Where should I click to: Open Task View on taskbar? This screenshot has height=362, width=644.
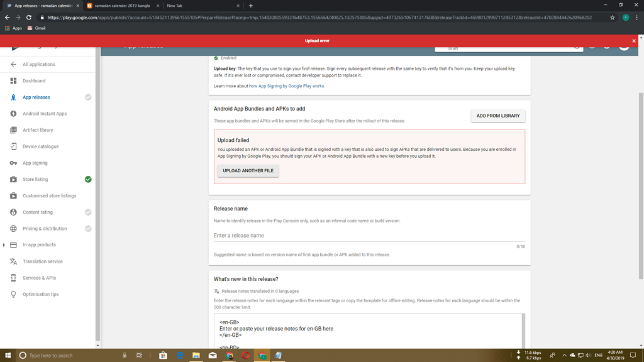[x=139, y=356]
